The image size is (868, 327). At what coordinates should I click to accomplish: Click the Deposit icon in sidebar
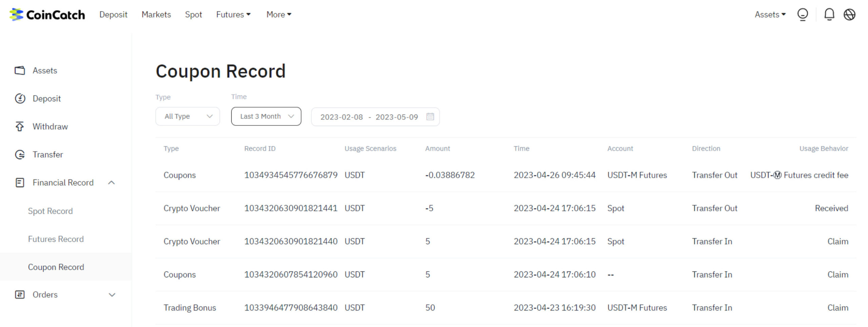click(x=20, y=99)
